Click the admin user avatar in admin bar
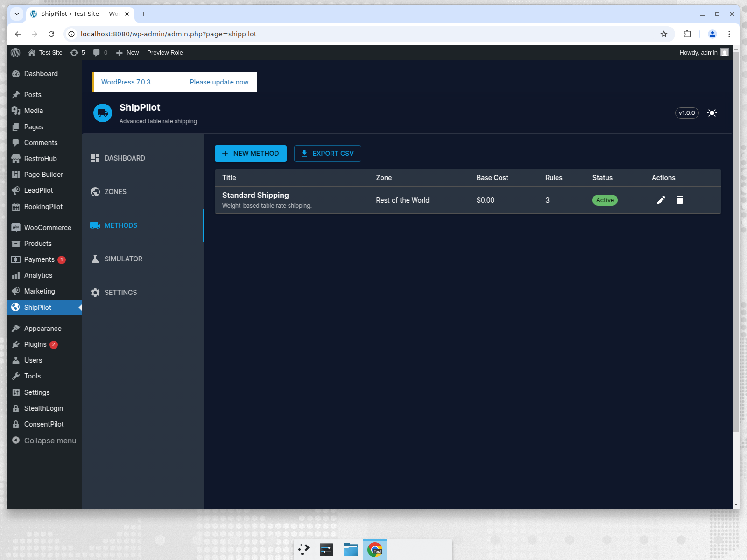The image size is (747, 560). point(725,53)
